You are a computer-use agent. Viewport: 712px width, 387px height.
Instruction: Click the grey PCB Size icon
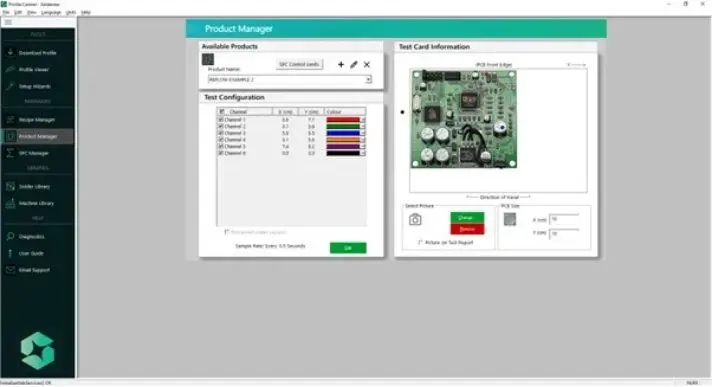(x=510, y=219)
